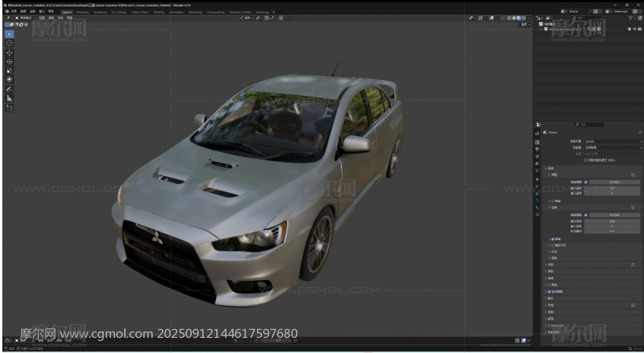This screenshot has height=353, width=644.
Task: Switch to the Shading workspace tab
Action: (159, 12)
